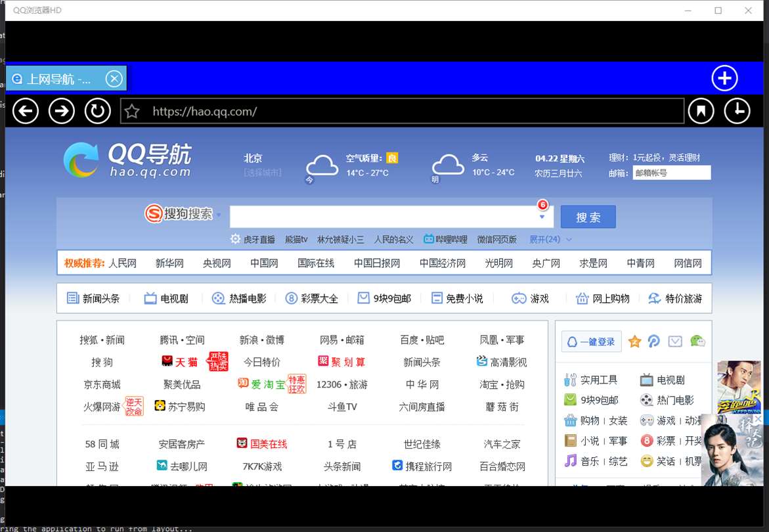Image resolution: width=769 pixels, height=532 pixels.
Task: Close the 上网导航 tab
Action: point(114,78)
